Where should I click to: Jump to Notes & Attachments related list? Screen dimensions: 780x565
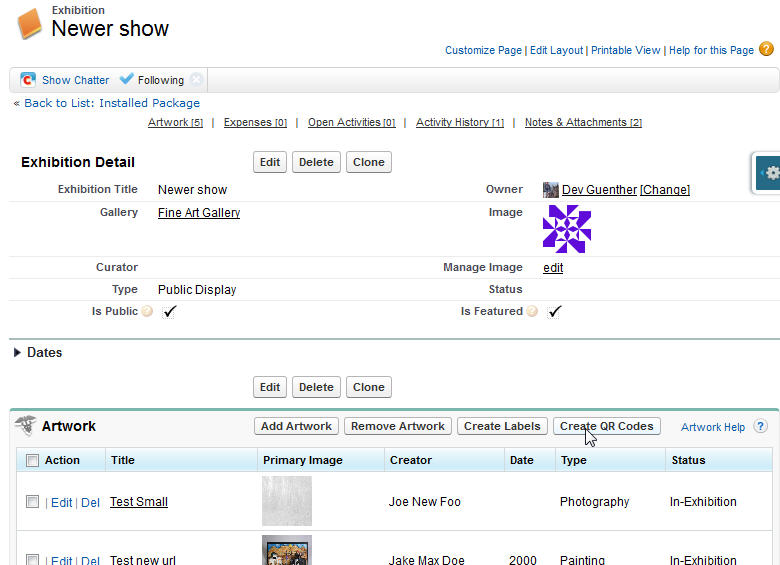[583, 122]
